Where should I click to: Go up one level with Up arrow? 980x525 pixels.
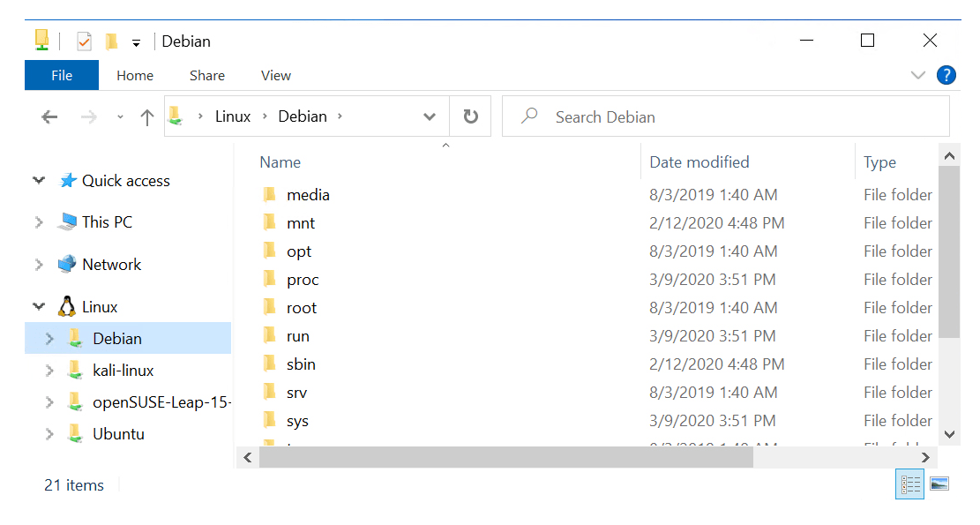[x=147, y=116]
